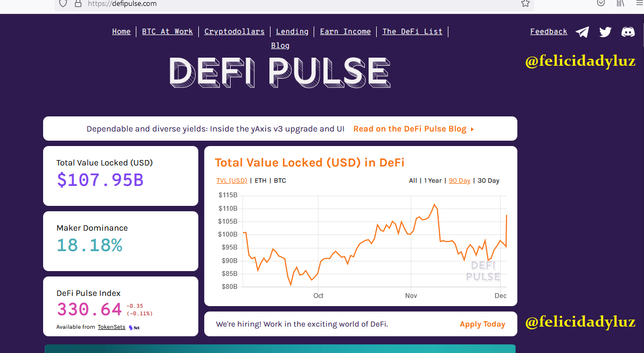
Task: Open Lending nav item
Action: pyautogui.click(x=292, y=32)
